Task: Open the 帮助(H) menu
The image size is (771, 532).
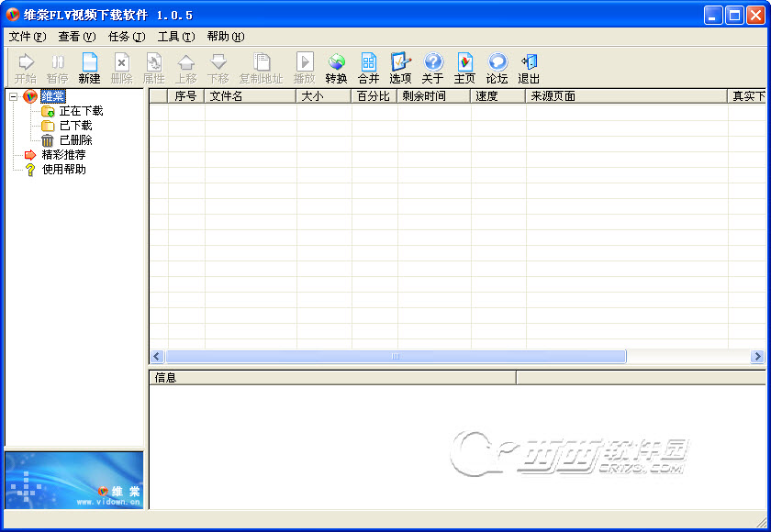Action: tap(226, 37)
